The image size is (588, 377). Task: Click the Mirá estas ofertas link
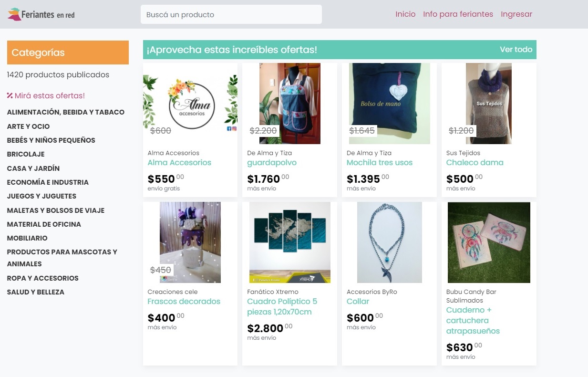[x=50, y=95]
